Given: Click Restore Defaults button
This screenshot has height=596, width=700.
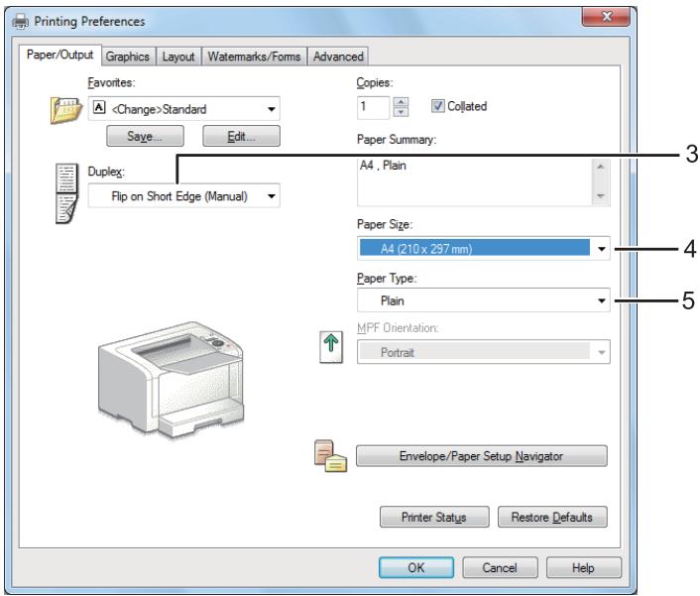Looking at the screenshot, I should 552,517.
